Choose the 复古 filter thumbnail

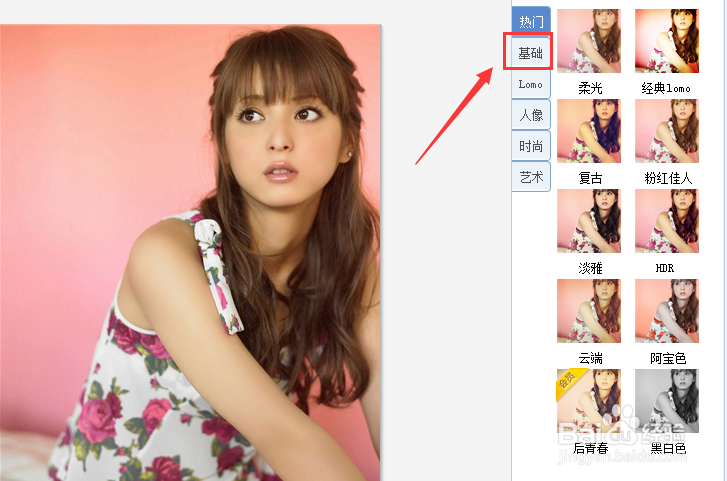click(x=589, y=131)
